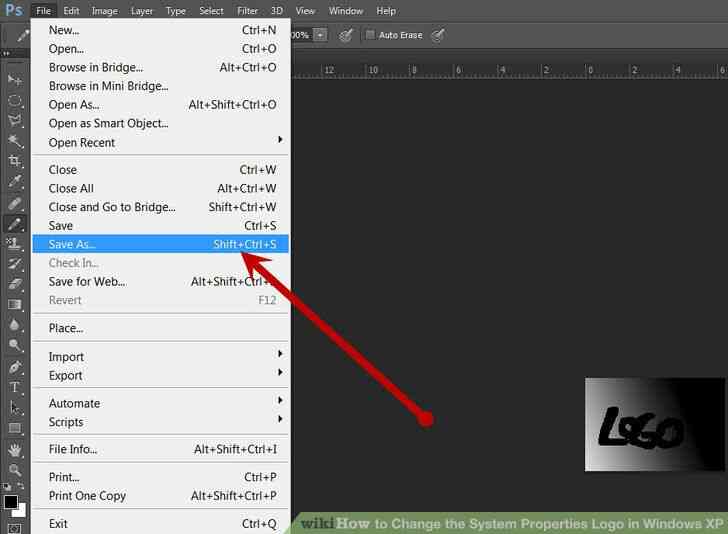Viewport: 728px width, 534px height.
Task: Select the Type tool
Action: point(15,387)
